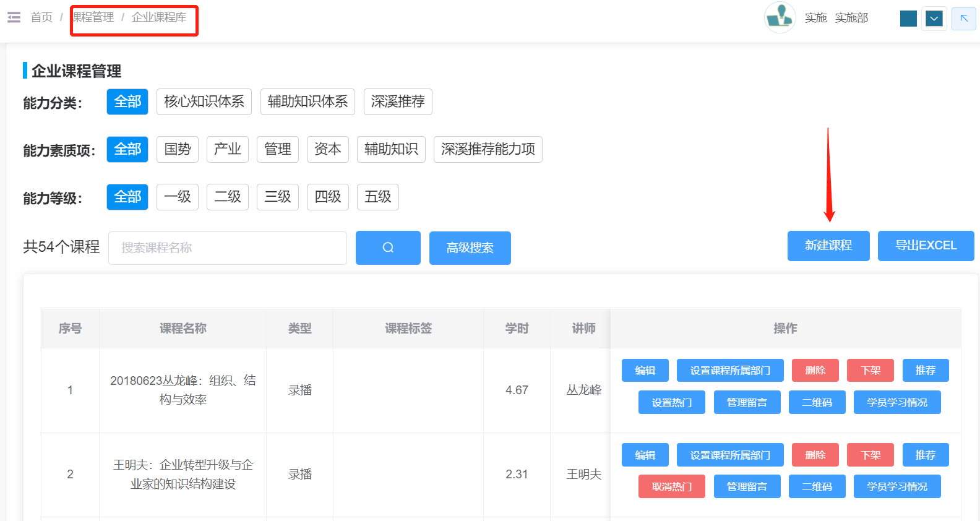Click the 新建课程 button
The width and height of the screenshot is (980, 521).
pos(828,246)
